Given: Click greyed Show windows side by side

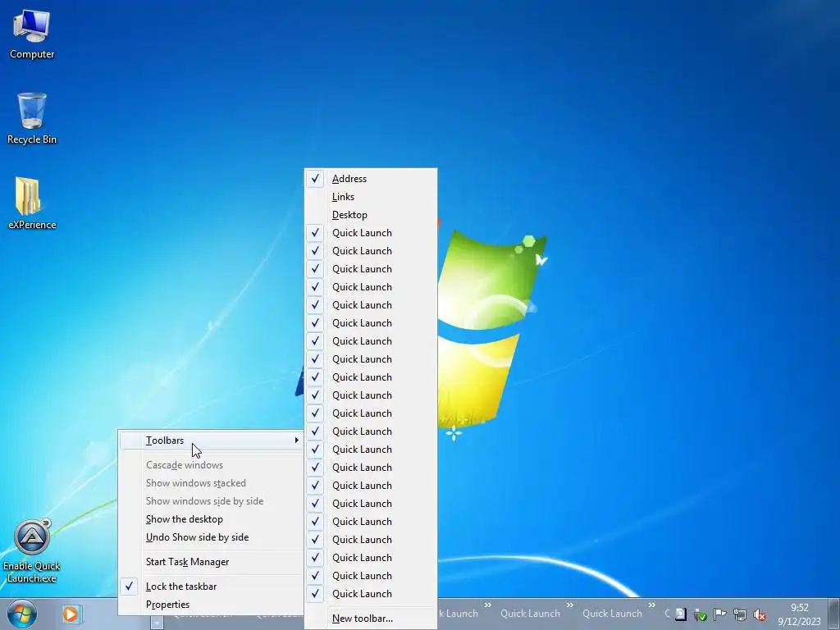Looking at the screenshot, I should click(210, 501).
